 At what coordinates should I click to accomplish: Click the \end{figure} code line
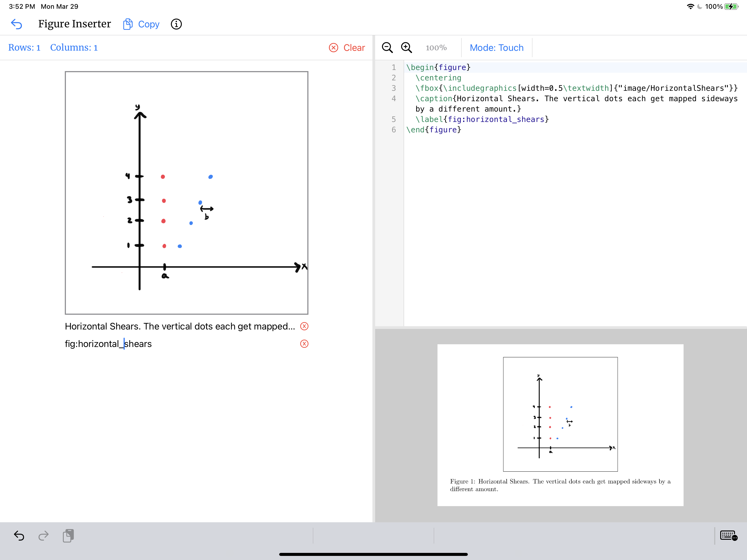tap(434, 130)
